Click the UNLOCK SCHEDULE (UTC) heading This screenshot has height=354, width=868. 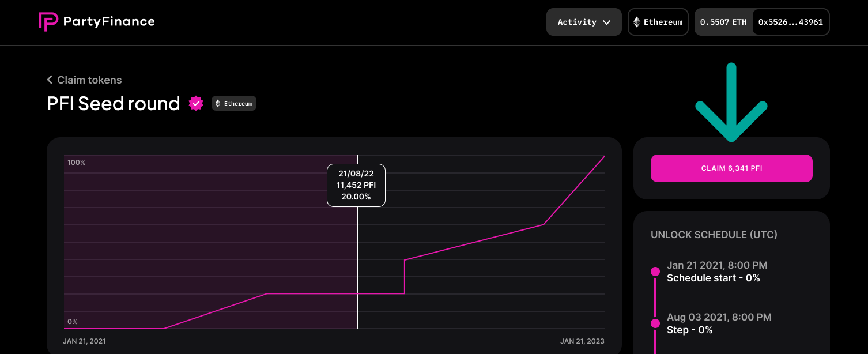coord(714,235)
